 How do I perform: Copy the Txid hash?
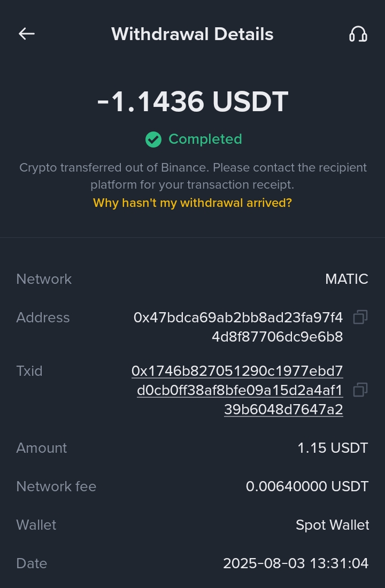[x=360, y=390]
